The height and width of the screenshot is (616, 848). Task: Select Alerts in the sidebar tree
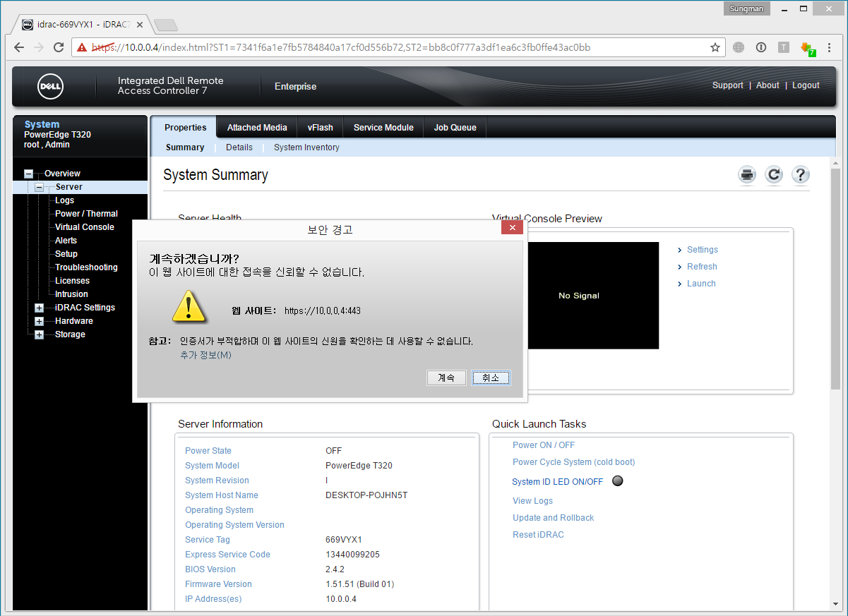click(x=66, y=241)
